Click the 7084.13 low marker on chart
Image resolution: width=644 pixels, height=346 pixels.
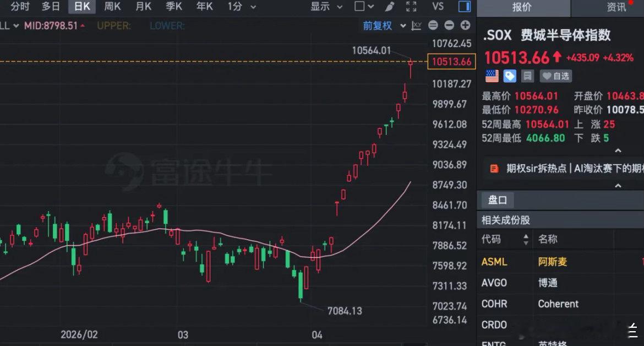(345, 311)
